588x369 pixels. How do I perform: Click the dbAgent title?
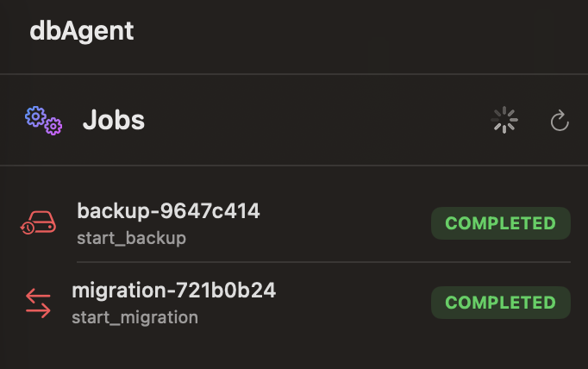(81, 31)
